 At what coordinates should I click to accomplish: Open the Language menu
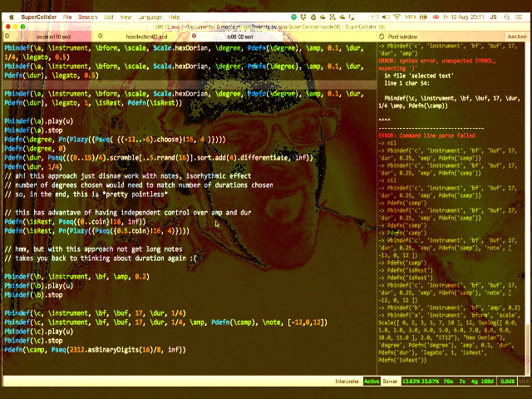coord(150,17)
